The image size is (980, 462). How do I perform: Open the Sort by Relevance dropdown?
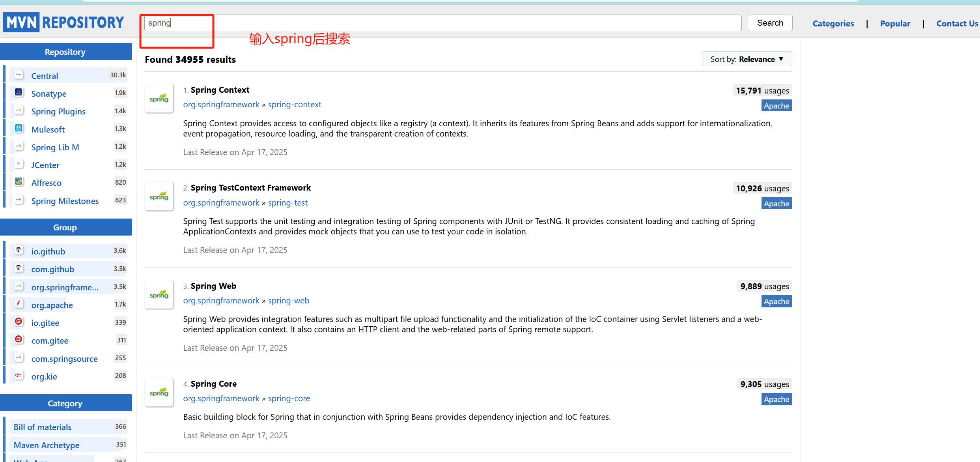(747, 59)
